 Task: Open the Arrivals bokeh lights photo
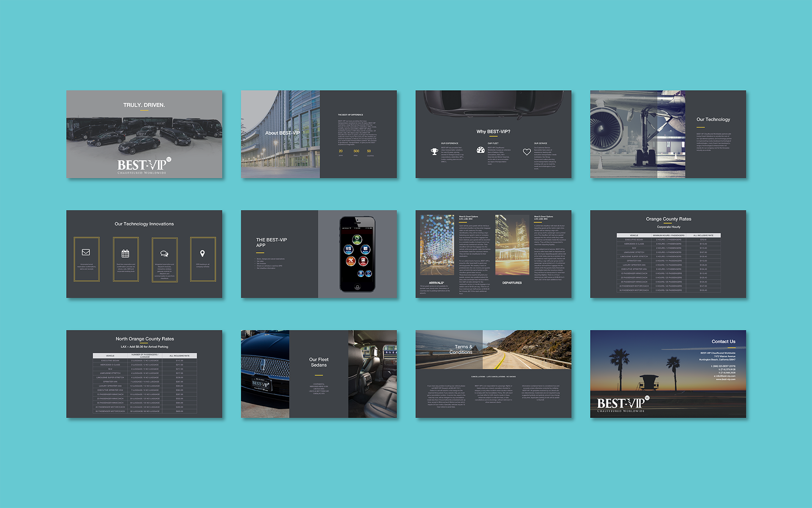coord(437,245)
